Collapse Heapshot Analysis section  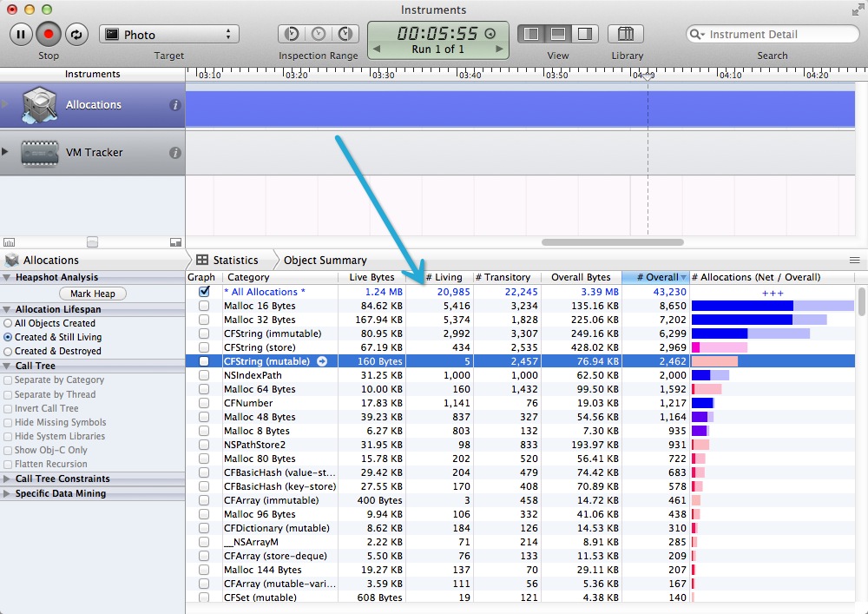[x=7, y=277]
